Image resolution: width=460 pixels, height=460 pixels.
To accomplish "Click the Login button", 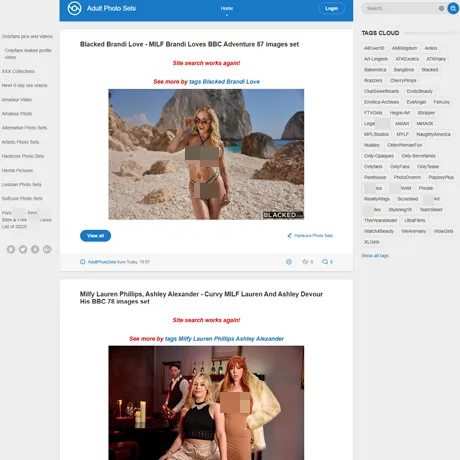I will pyautogui.click(x=331, y=8).
